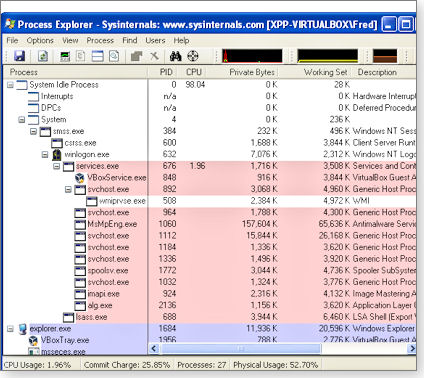Click the CPU usage history graph

coord(252,56)
